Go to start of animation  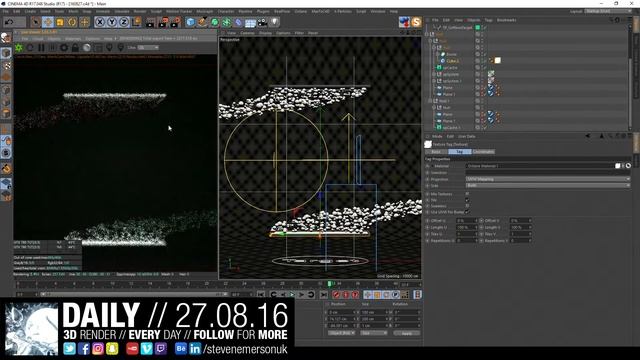[x=261, y=294]
